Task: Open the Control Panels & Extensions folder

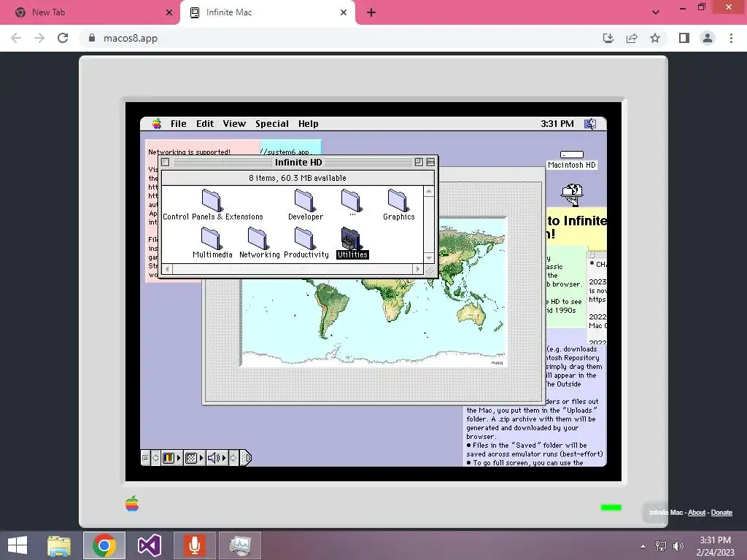Action: 211,201
